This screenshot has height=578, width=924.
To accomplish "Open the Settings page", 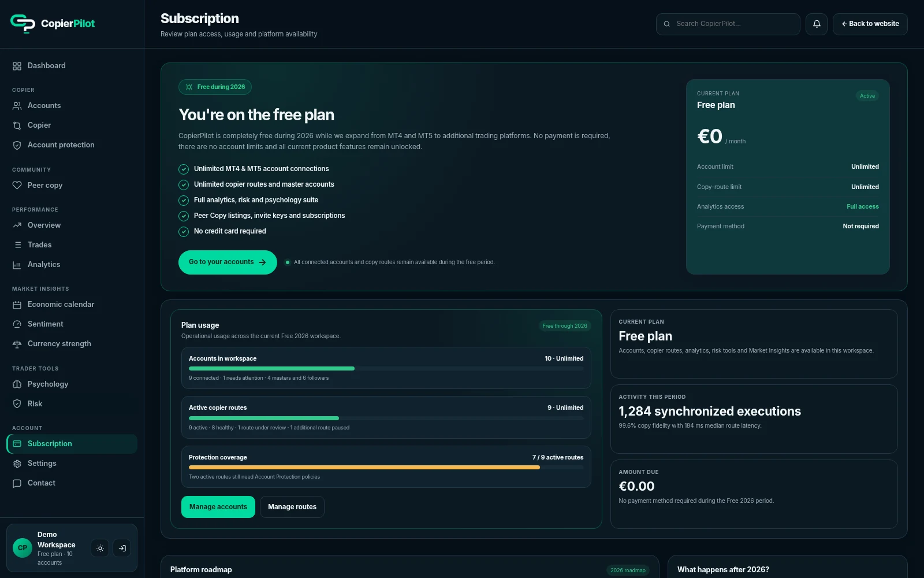I will click(x=72, y=464).
